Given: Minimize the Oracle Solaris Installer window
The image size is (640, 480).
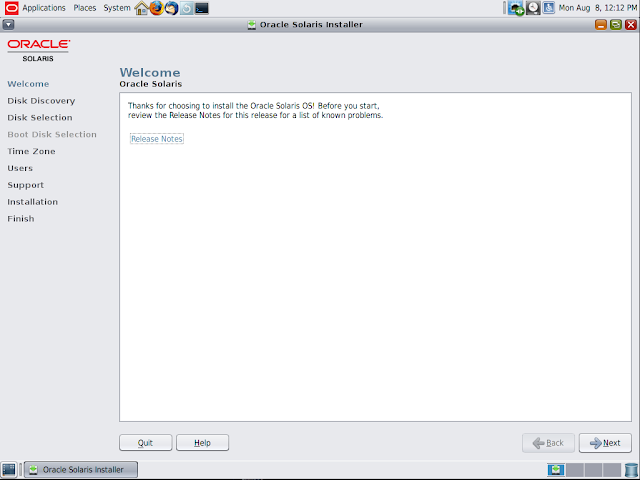Looking at the screenshot, I should (x=601, y=24).
